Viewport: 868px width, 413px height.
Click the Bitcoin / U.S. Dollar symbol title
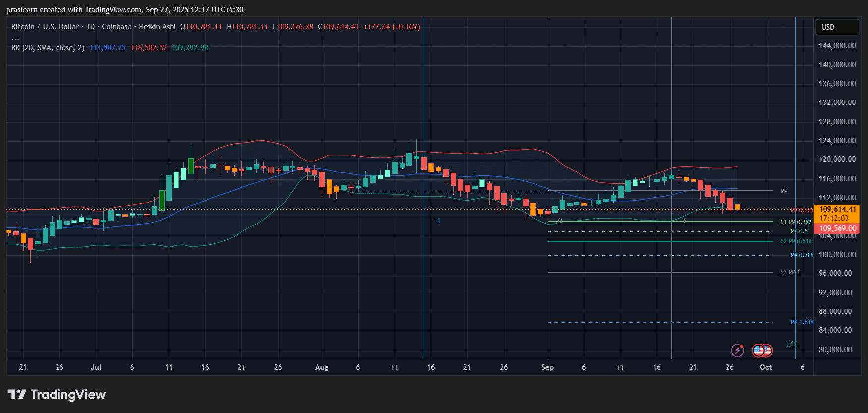[45, 27]
